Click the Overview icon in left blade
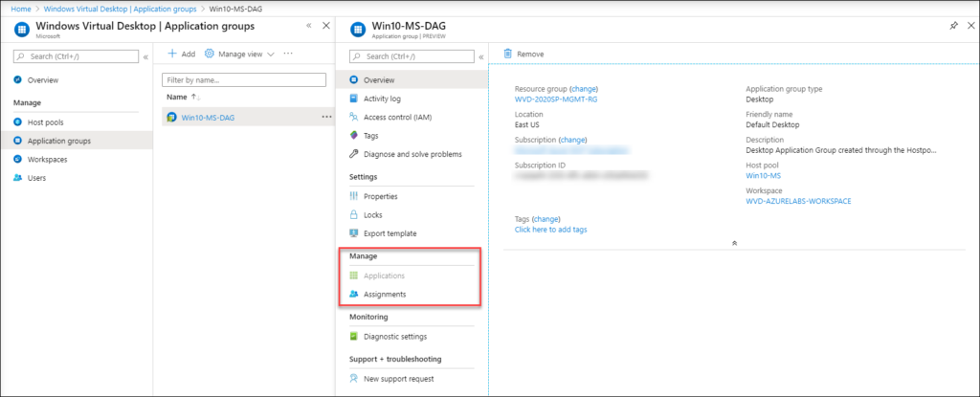980x397 pixels. pos(17,80)
